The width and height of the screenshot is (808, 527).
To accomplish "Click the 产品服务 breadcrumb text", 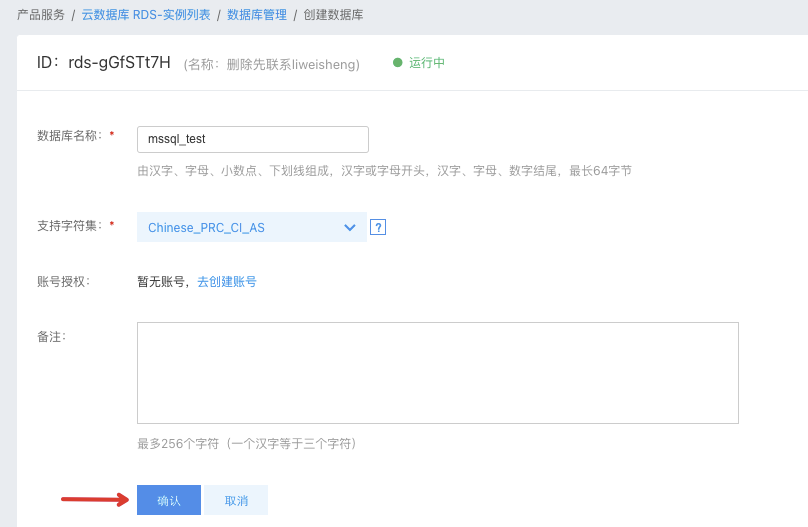I will tap(41, 15).
